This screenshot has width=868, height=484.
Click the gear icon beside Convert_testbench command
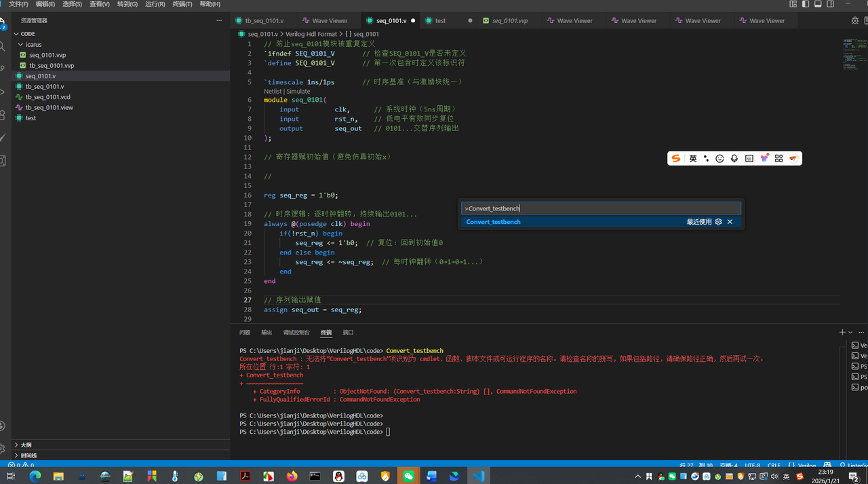[x=718, y=222]
